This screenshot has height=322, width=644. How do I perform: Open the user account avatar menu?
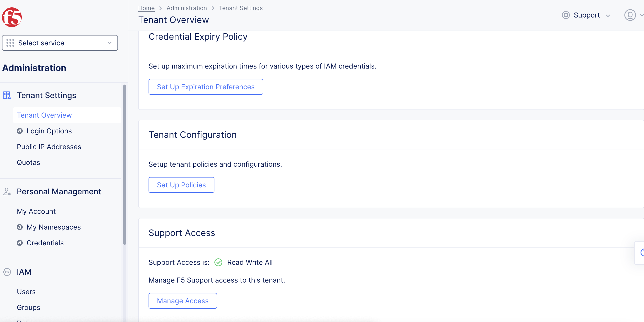point(630,15)
